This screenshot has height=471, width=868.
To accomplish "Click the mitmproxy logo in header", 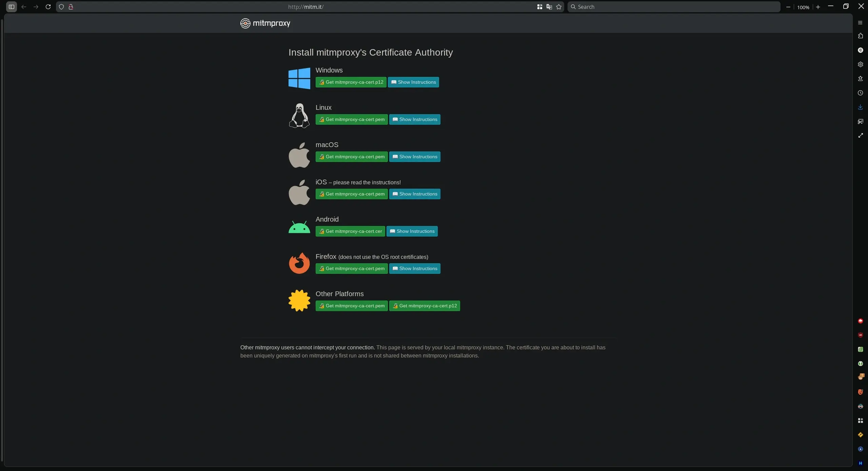I will coord(265,23).
